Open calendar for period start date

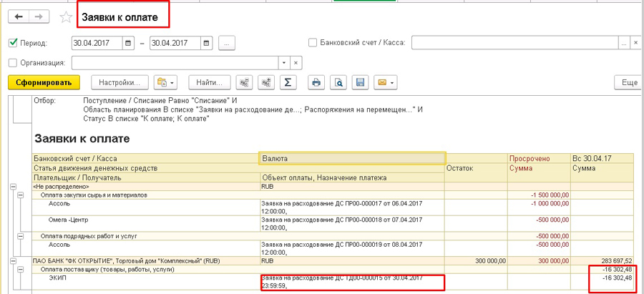click(x=128, y=44)
